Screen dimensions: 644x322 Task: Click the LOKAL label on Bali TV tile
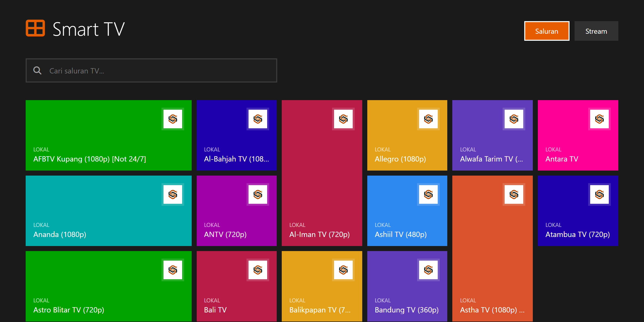[212, 300]
